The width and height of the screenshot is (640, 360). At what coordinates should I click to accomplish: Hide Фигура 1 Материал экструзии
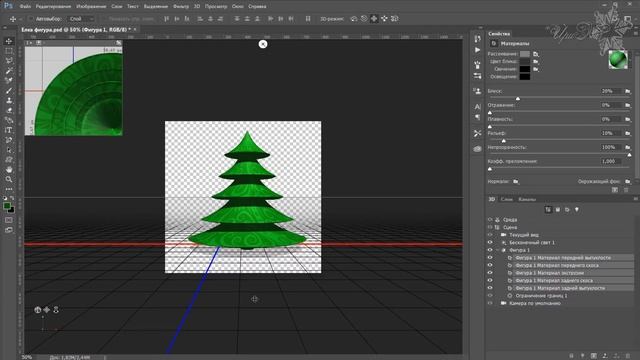tap(490, 273)
